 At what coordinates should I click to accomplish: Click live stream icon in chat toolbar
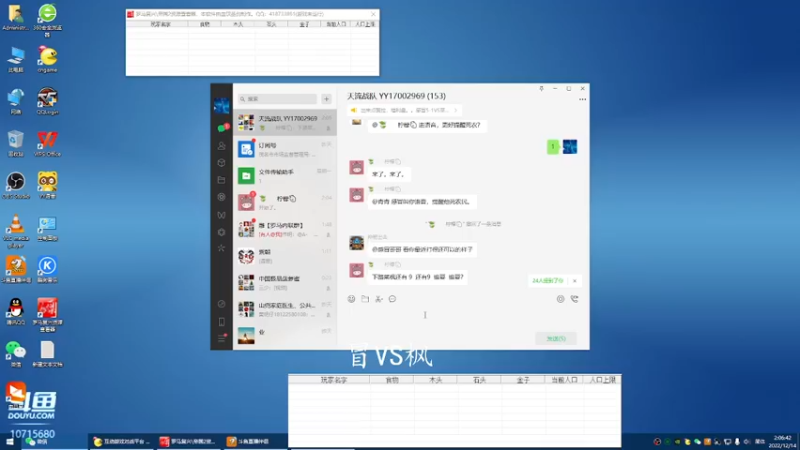point(560,299)
